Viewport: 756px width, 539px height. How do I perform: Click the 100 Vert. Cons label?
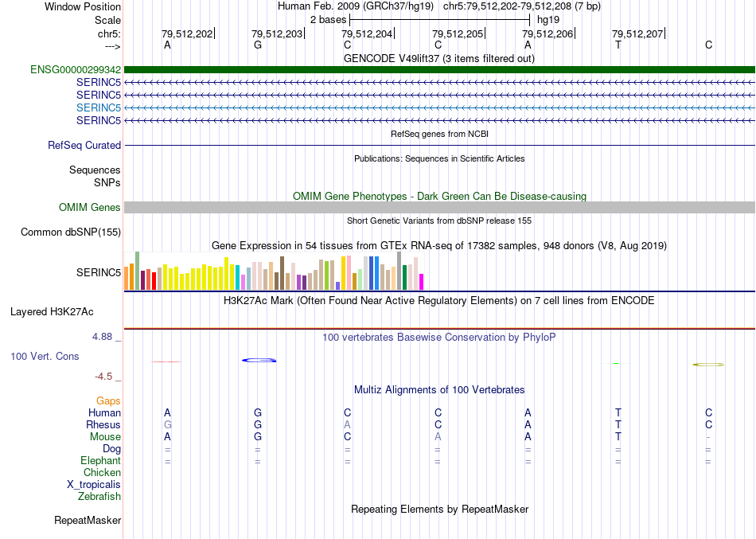pos(45,356)
